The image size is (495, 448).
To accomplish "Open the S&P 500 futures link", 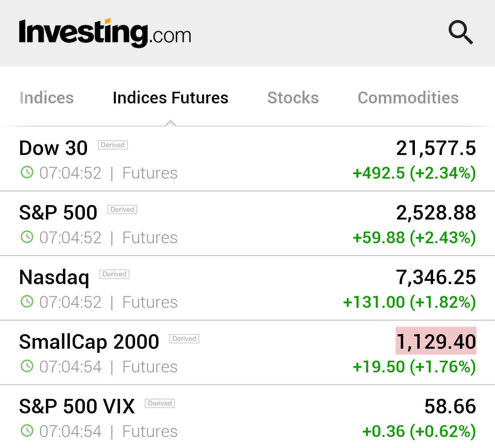I will (58, 213).
